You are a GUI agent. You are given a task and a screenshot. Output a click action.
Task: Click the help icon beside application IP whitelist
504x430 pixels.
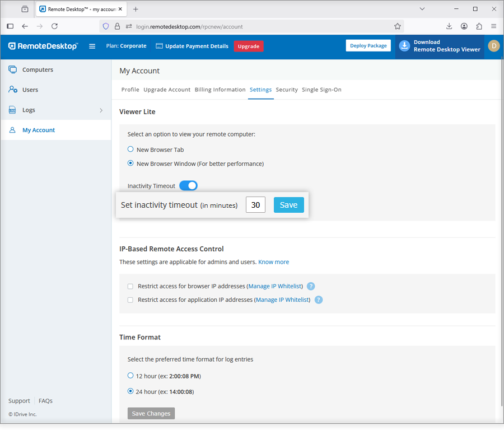coord(319,300)
